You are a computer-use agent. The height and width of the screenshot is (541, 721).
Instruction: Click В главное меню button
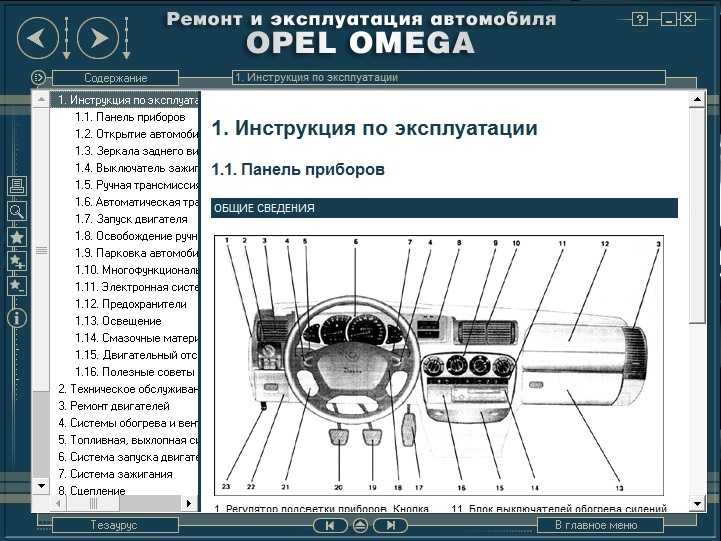(x=600, y=525)
